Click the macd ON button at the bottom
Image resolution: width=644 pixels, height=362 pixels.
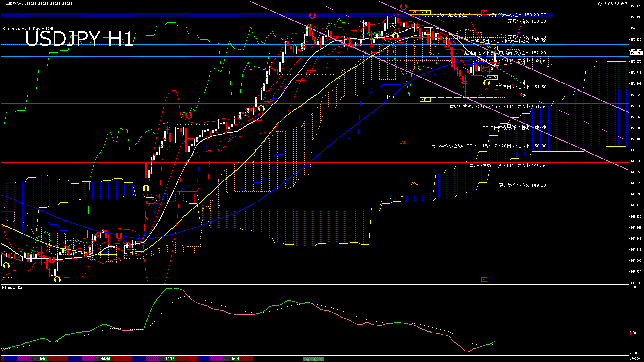pyautogui.click(x=313, y=359)
